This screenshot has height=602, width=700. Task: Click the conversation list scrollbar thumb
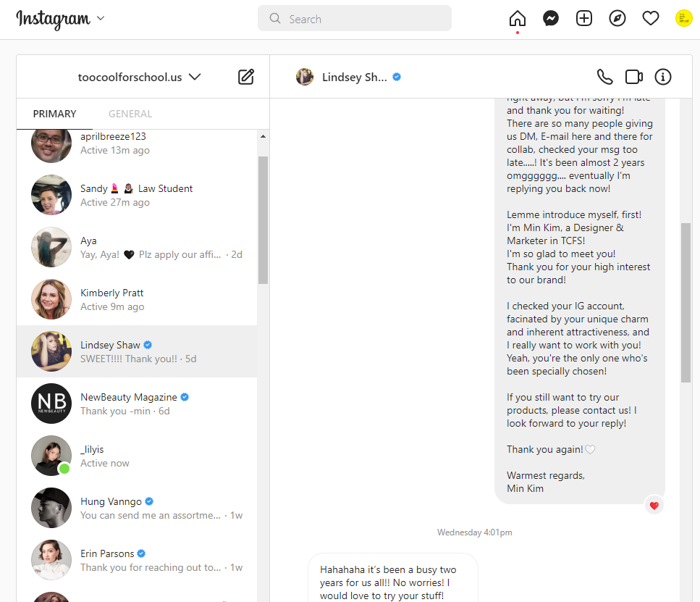click(263, 220)
